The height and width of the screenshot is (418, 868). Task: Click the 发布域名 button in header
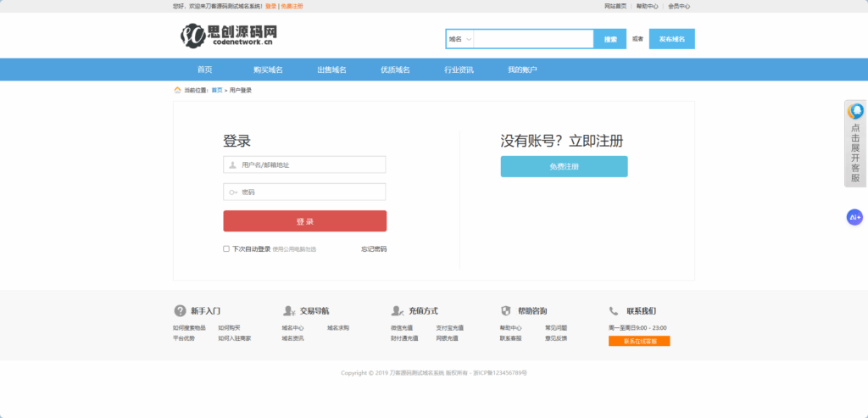(x=671, y=39)
